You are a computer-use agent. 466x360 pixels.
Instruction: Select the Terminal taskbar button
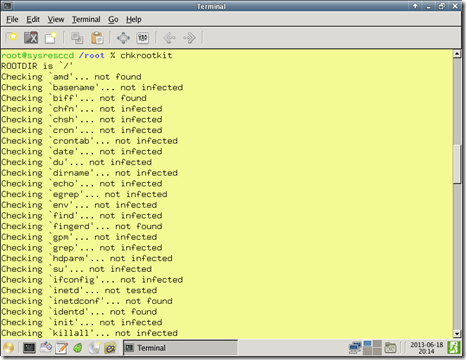click(180, 348)
